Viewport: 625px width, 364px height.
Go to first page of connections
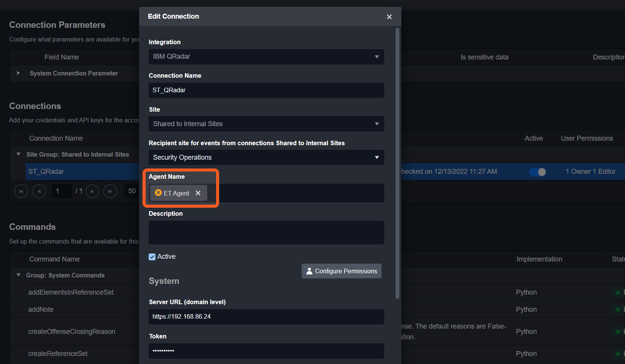[21, 191]
